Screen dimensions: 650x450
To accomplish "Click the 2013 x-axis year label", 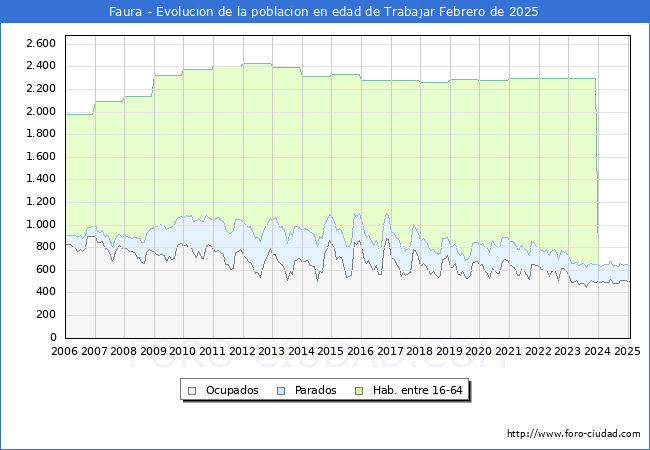I will (272, 351).
